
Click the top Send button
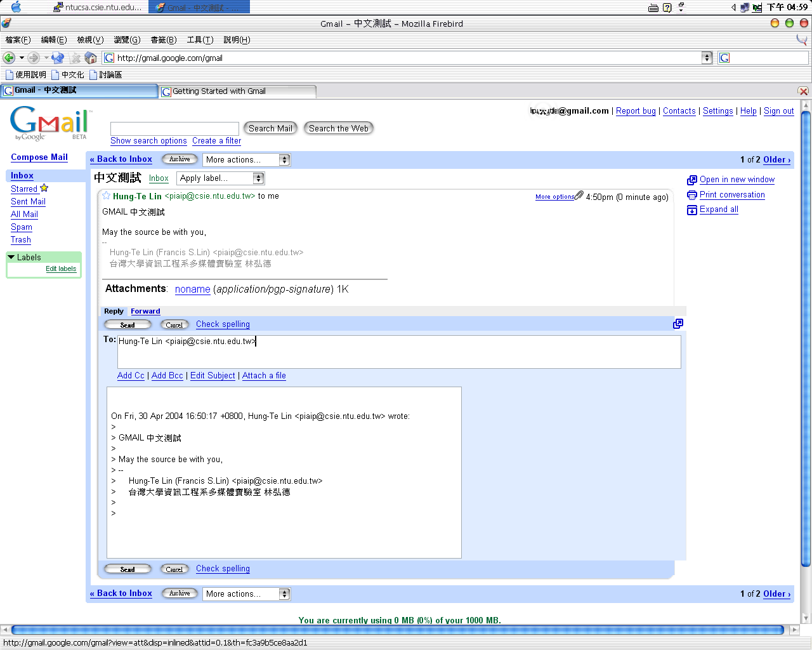point(128,325)
